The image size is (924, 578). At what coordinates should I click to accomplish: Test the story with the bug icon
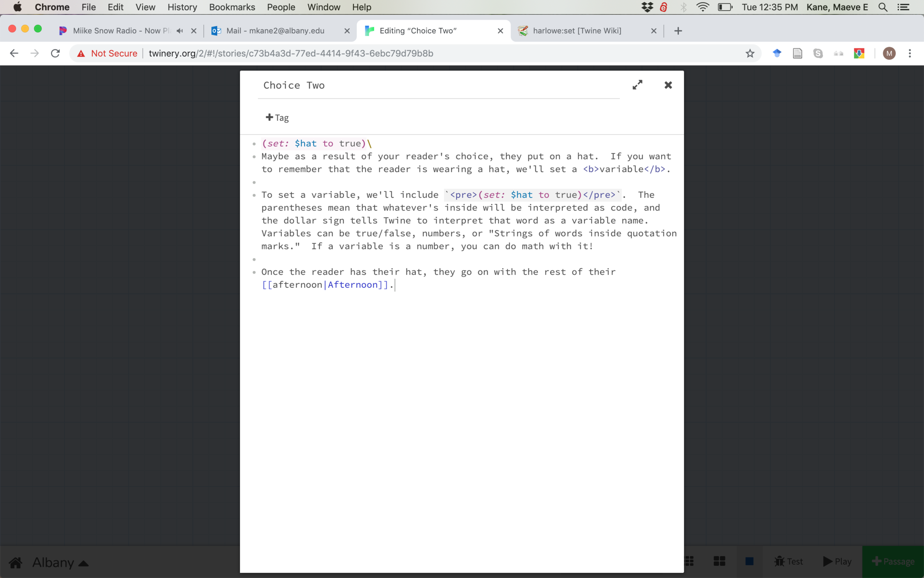tap(788, 561)
